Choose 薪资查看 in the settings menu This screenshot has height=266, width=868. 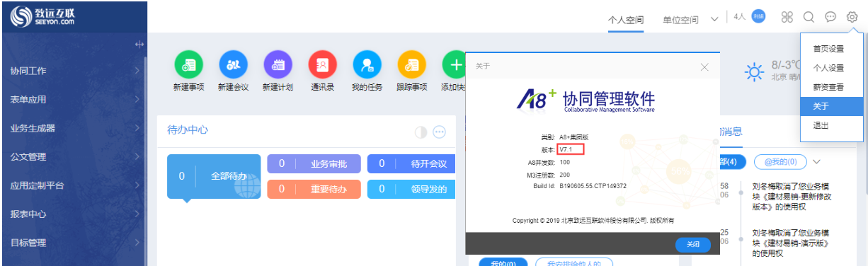click(x=832, y=87)
